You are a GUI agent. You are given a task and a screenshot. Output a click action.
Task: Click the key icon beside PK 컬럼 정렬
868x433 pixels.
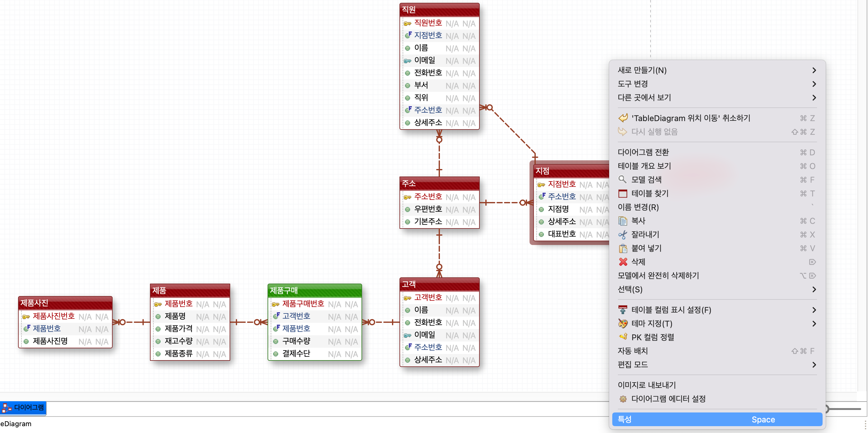coord(623,337)
